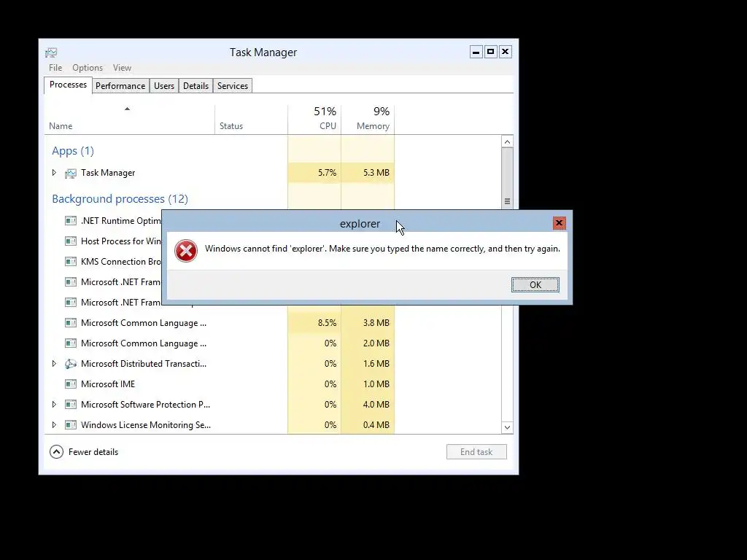Select the KMS Connection Broker row text
The width and height of the screenshot is (747, 560).
[121, 262]
